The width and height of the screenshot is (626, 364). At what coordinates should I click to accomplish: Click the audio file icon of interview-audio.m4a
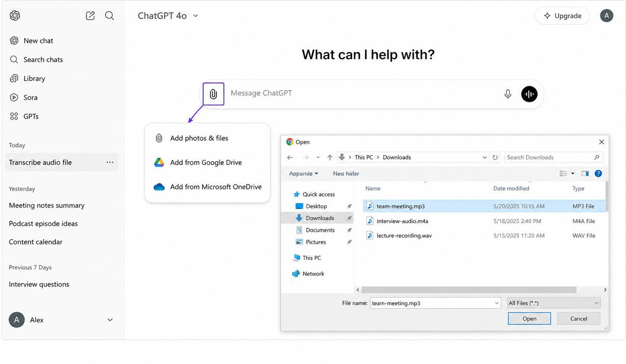tap(370, 221)
